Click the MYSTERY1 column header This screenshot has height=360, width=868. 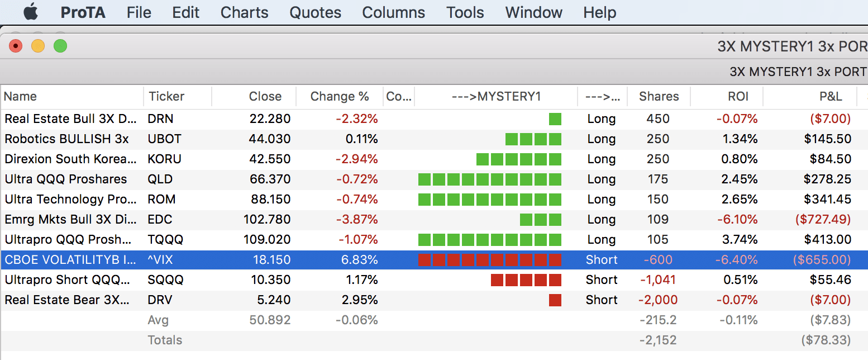496,97
